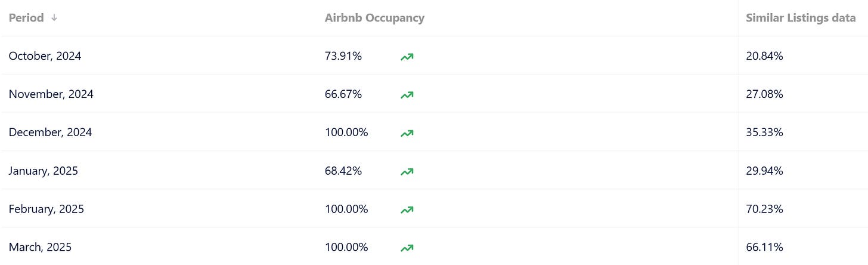Sort by the Period column header
This screenshot has width=868, height=265.
(x=26, y=18)
